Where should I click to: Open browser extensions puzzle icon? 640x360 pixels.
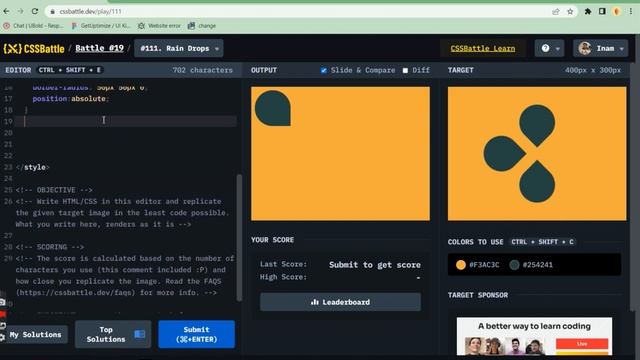588,11
